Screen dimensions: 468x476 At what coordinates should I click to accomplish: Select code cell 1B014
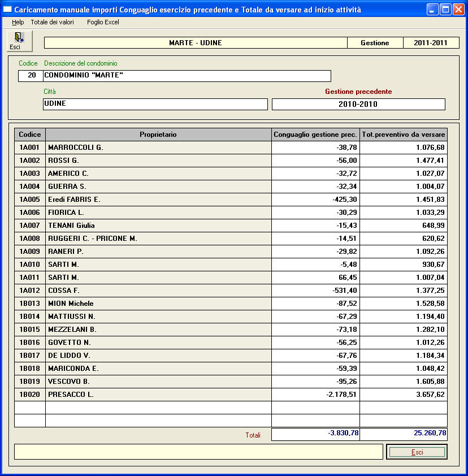pos(30,317)
